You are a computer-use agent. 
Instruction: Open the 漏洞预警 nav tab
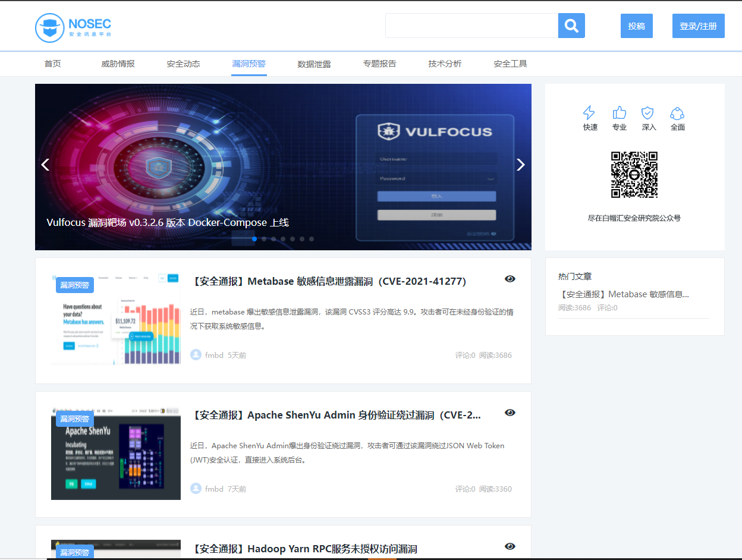click(x=249, y=64)
